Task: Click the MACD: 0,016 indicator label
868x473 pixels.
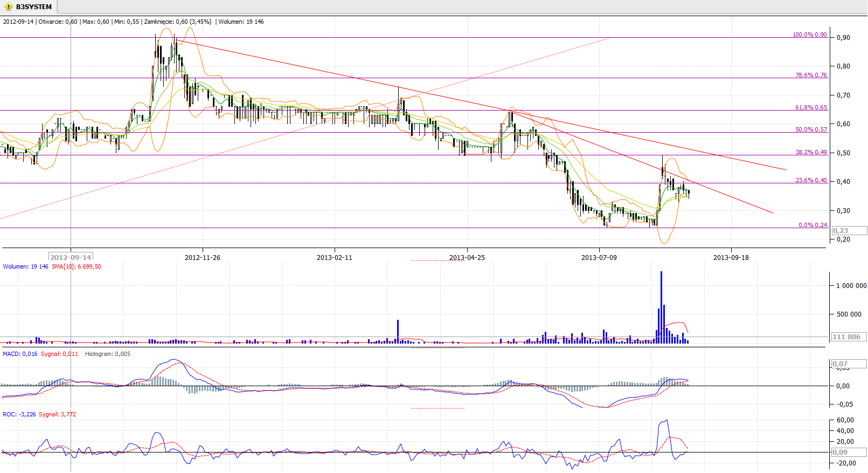Action: 20,354
